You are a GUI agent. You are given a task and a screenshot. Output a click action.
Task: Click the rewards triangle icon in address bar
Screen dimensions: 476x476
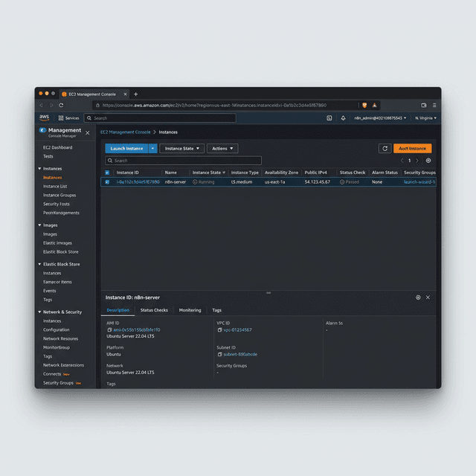pyautogui.click(x=375, y=105)
